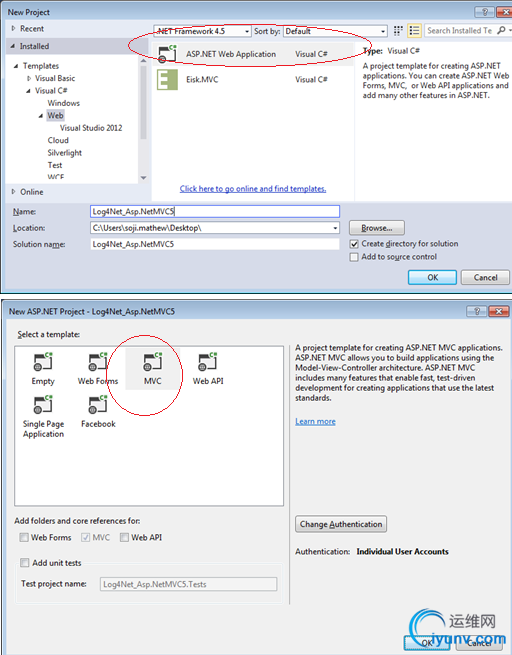Click Browse button for location
Image resolution: width=512 pixels, height=655 pixels.
click(377, 228)
